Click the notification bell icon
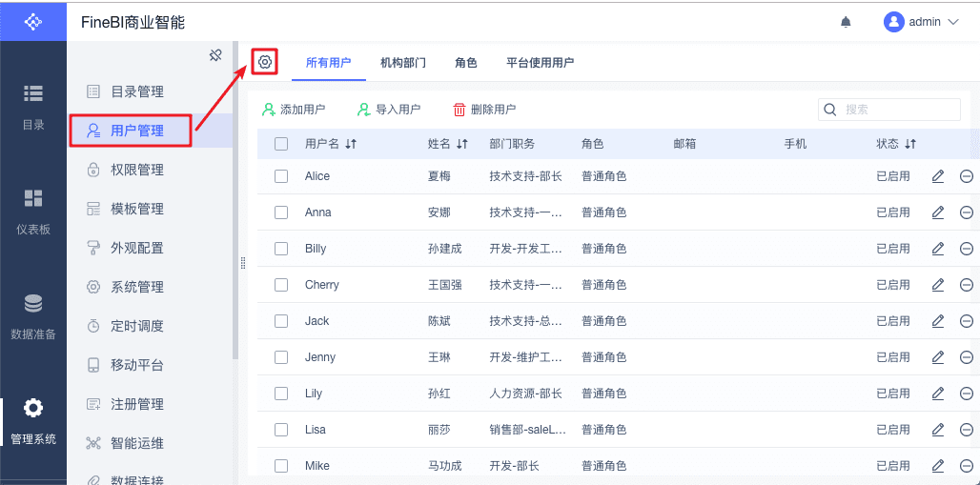980x485 pixels. tap(846, 22)
